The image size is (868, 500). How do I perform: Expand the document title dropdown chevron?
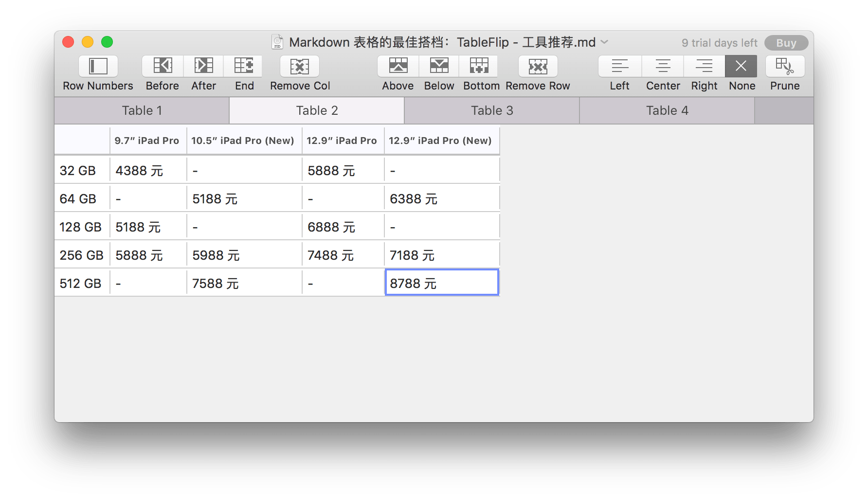pyautogui.click(x=605, y=42)
